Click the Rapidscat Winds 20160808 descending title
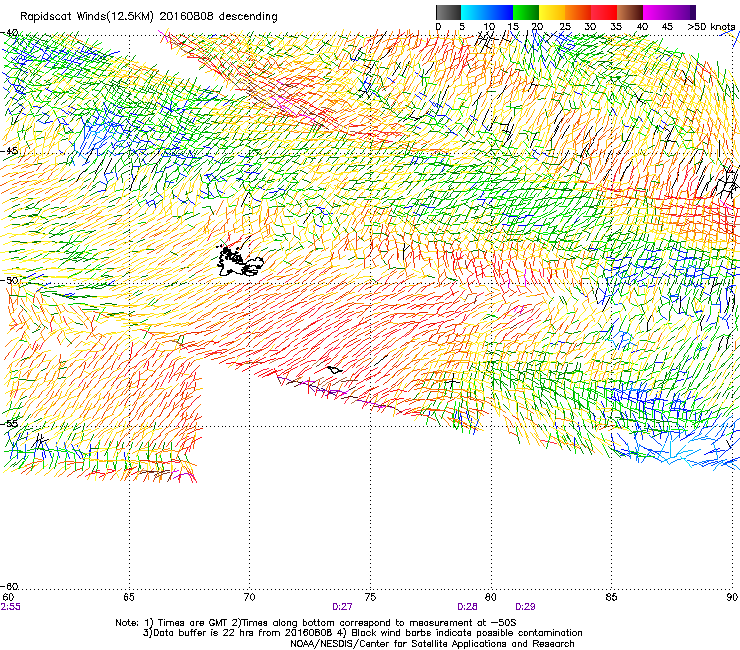The height and width of the screenshot is (650, 740). point(149,16)
